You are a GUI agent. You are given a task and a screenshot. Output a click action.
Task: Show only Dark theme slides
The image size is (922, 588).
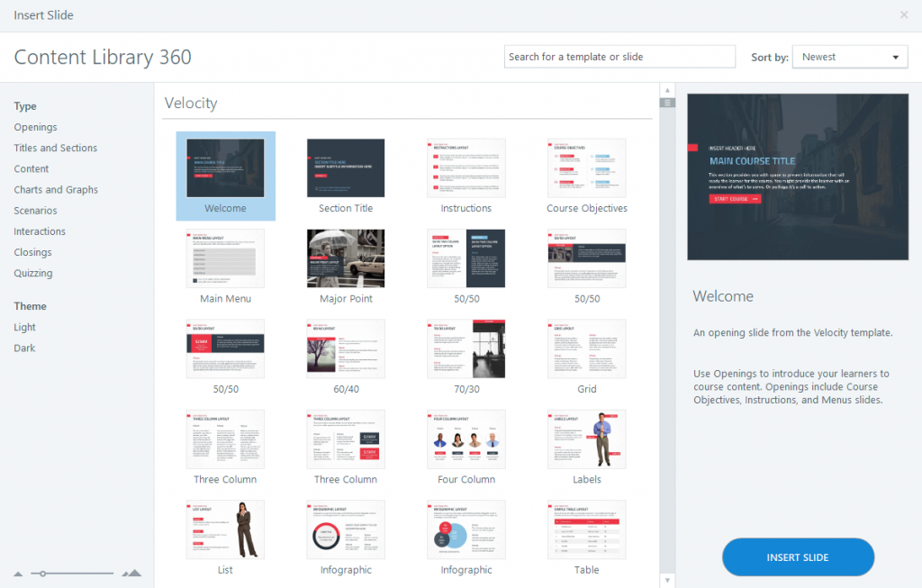tap(24, 348)
